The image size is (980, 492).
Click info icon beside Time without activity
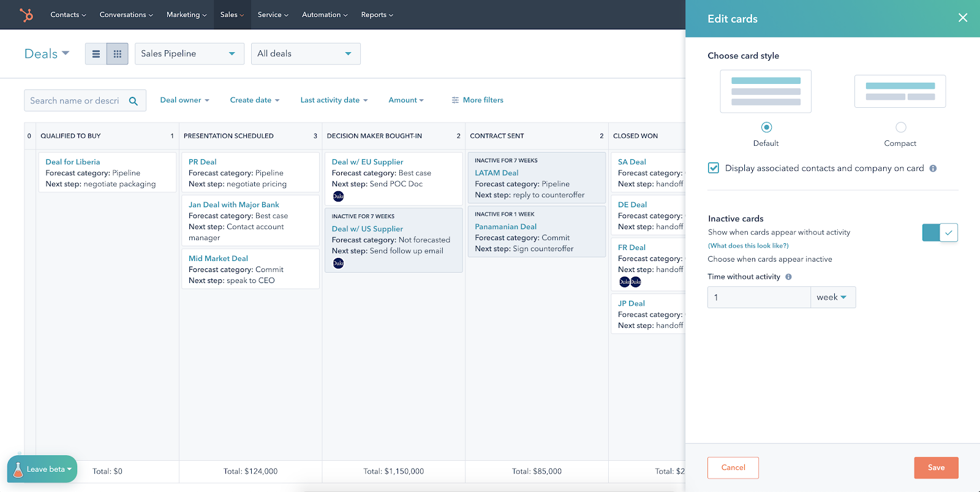788,277
